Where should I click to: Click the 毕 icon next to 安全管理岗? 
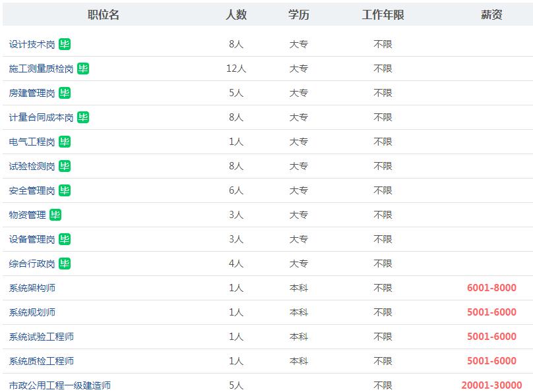64,191
